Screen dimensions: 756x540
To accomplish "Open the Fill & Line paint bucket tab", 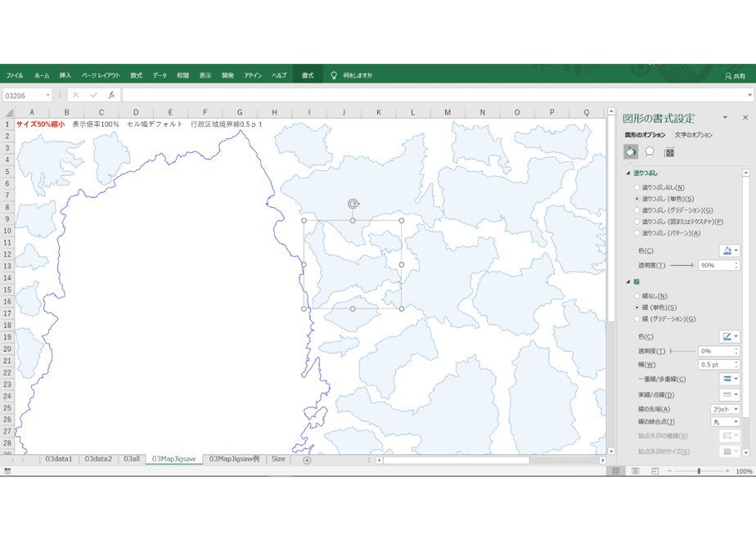I will click(x=631, y=152).
